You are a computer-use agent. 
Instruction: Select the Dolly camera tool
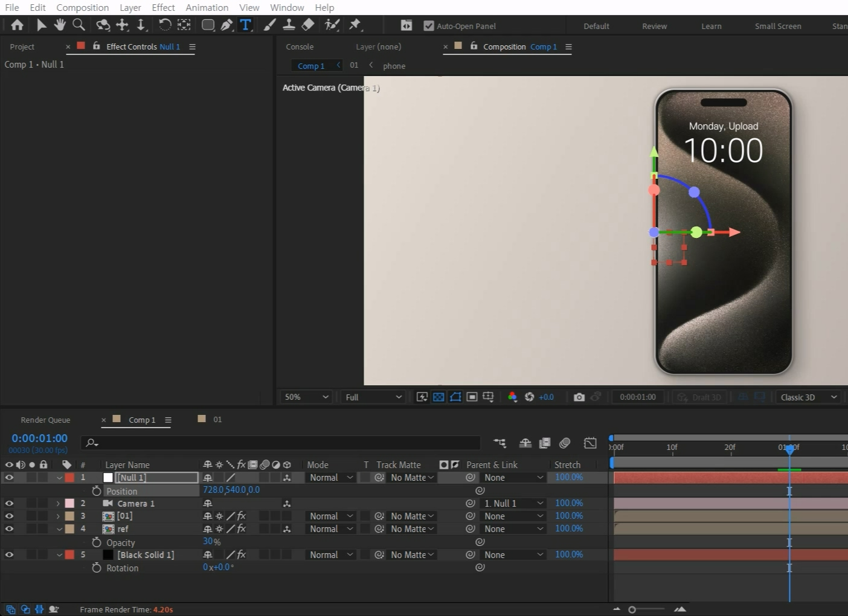[x=141, y=25]
